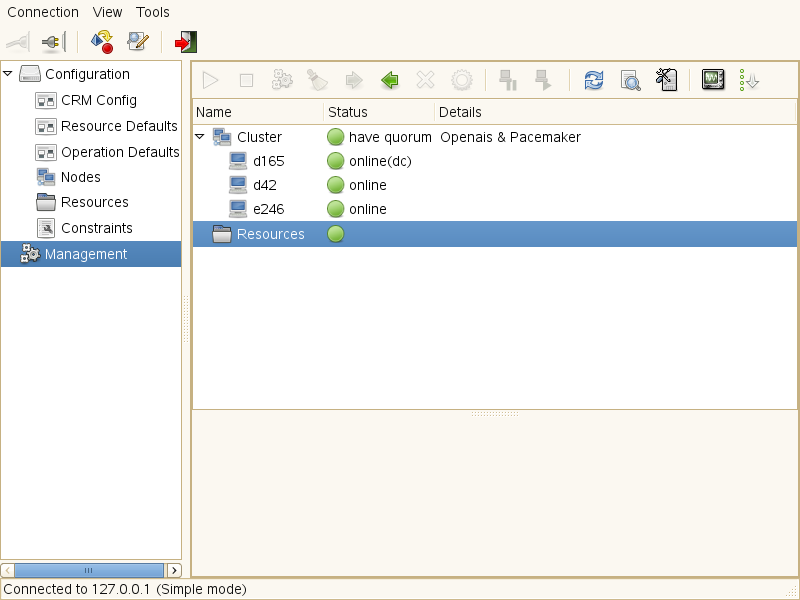The image size is (800, 600).
Task: Click the disconnect plug icon in toolbar
Action: 52,42
